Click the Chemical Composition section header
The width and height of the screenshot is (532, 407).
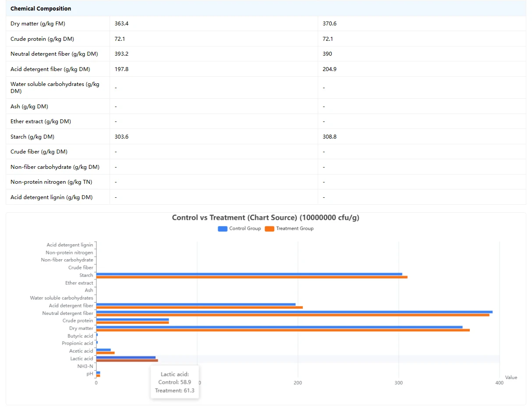click(x=41, y=9)
